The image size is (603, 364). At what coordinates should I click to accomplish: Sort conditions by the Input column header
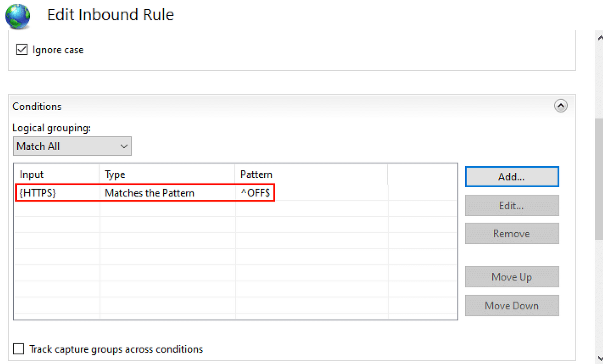pos(57,175)
